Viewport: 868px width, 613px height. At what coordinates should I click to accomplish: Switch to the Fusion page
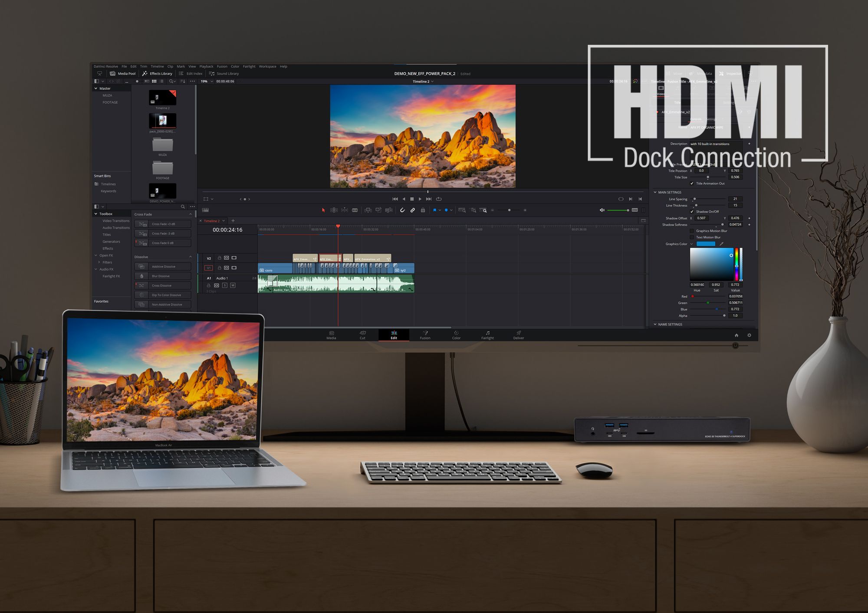tap(425, 335)
